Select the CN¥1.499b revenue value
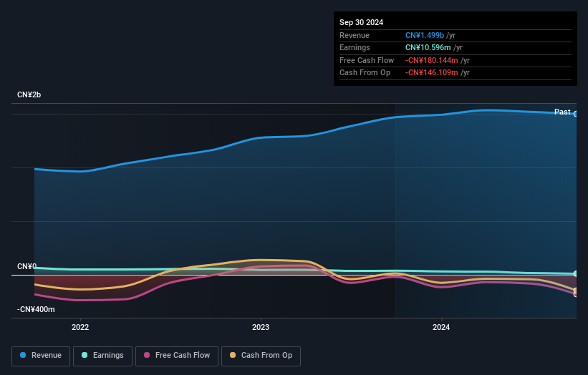 tap(425, 35)
